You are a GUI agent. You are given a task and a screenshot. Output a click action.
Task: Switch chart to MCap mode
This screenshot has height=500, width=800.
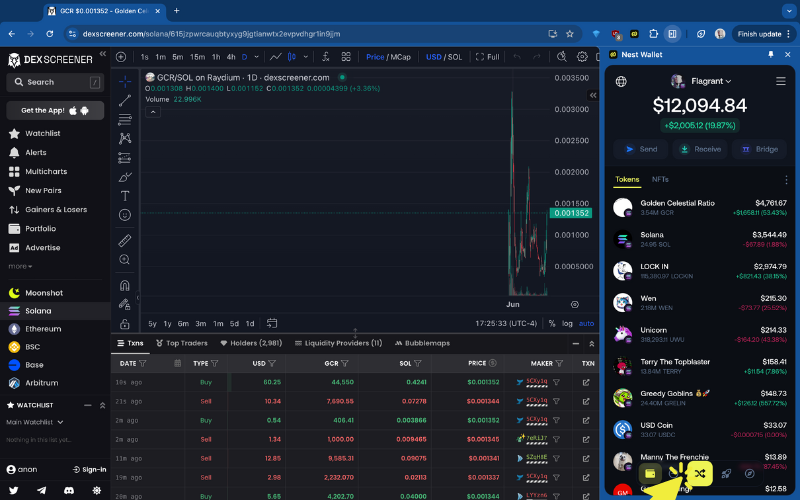(401, 57)
